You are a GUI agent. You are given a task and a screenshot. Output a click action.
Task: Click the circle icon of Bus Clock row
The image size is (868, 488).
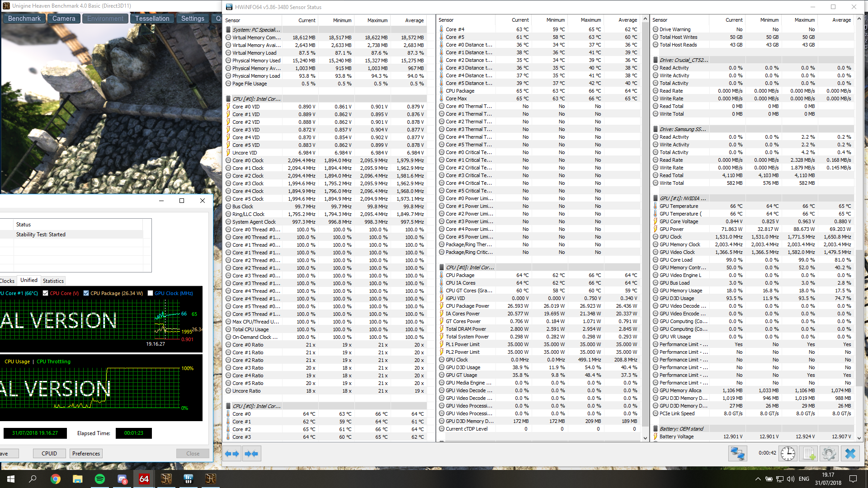[x=228, y=206]
